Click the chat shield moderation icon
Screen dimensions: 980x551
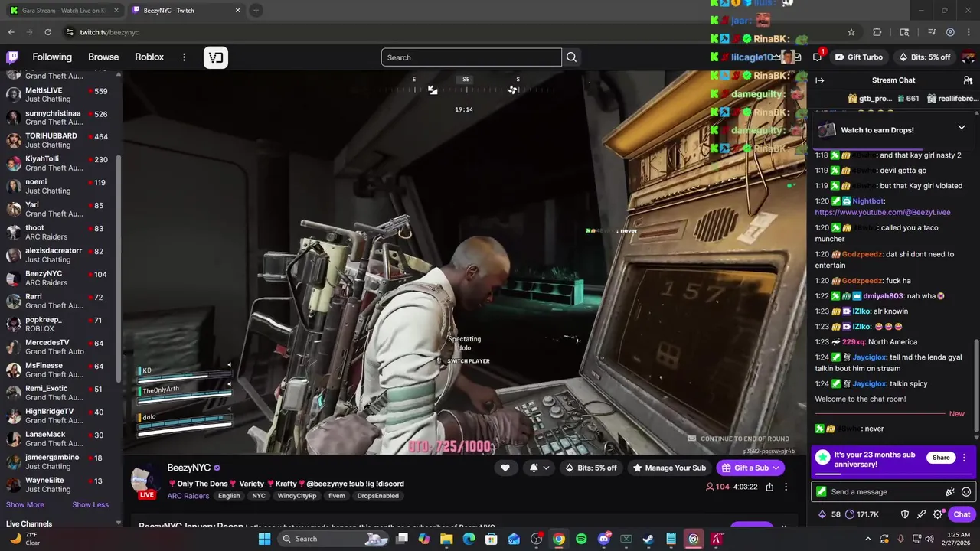(905, 514)
